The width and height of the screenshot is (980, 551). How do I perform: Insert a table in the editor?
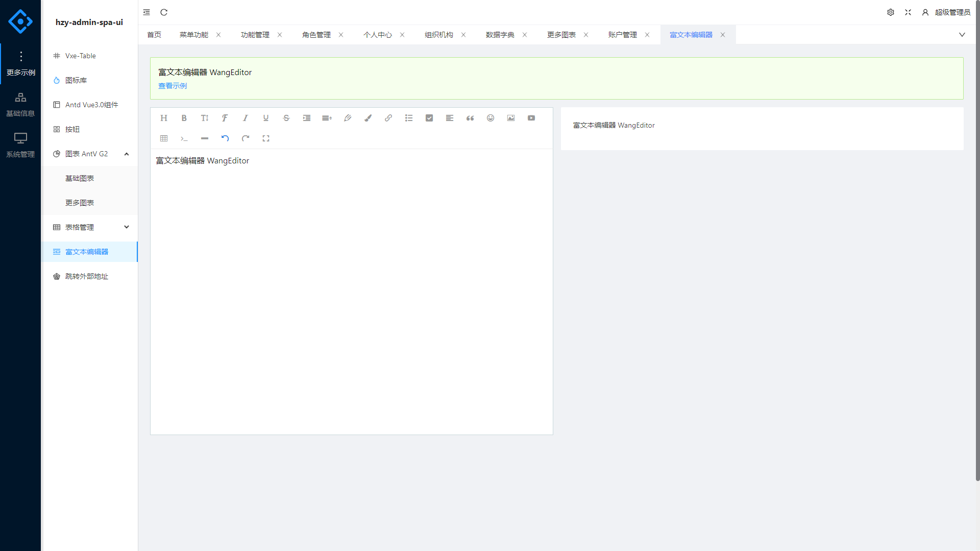[164, 138]
